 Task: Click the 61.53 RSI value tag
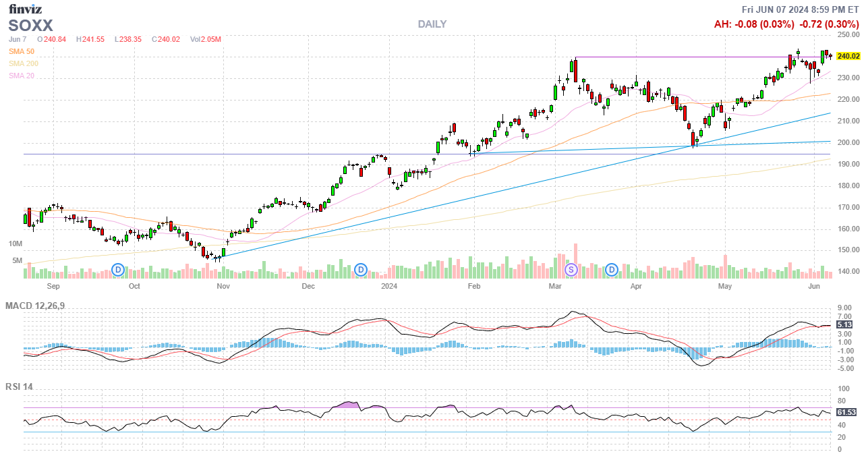coord(846,411)
